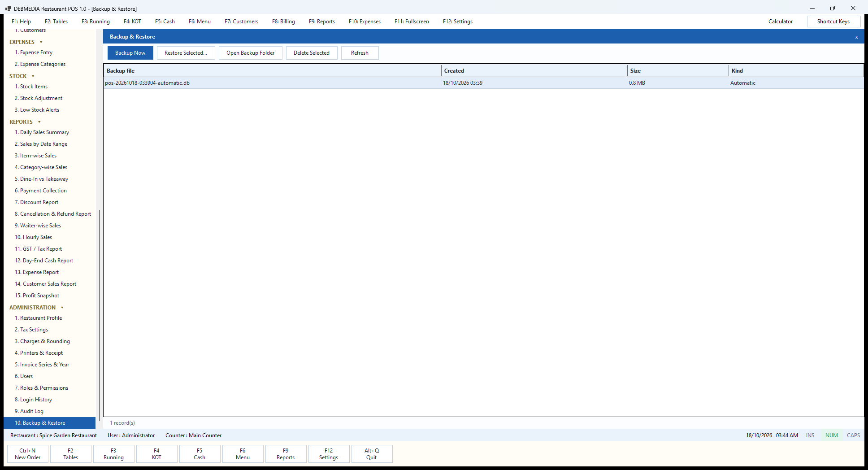Click F4 KOT bottom button
This screenshot has height=470, width=868.
pos(157,454)
